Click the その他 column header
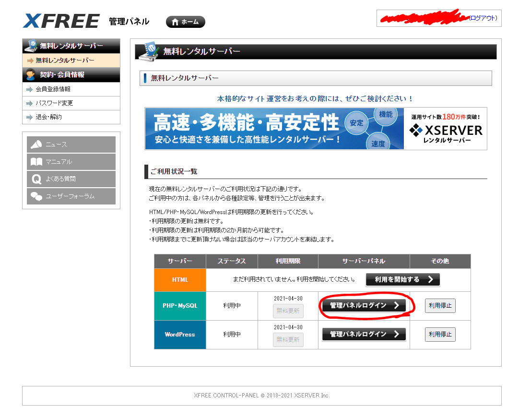 [440, 261]
